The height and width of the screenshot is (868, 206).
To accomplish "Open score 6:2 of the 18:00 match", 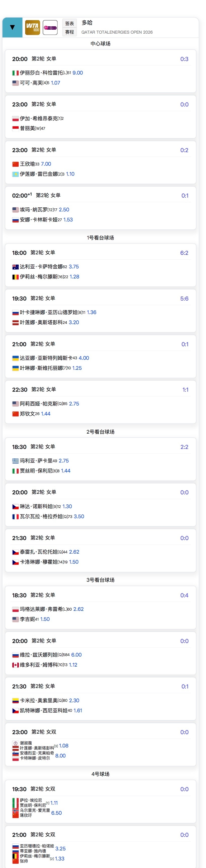I will (184, 253).
